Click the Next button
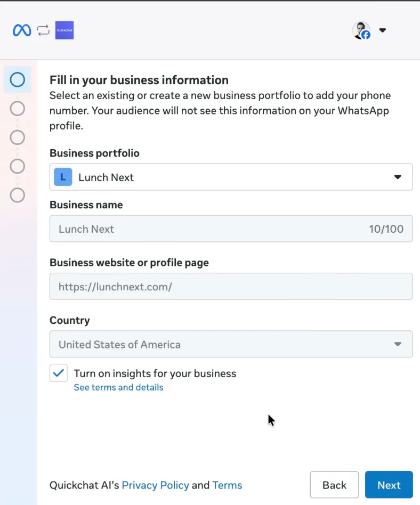The width and height of the screenshot is (420, 505). pyautogui.click(x=389, y=485)
